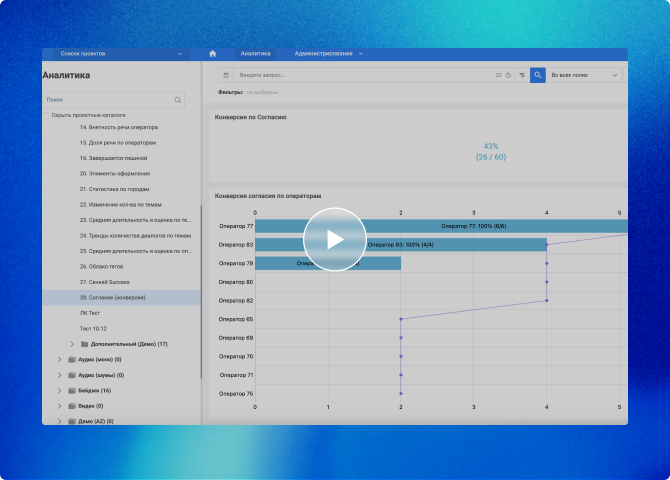Viewport: 670px width, 480px height.
Task: Open the 'Во всех полях' dropdown
Action: 584,75
